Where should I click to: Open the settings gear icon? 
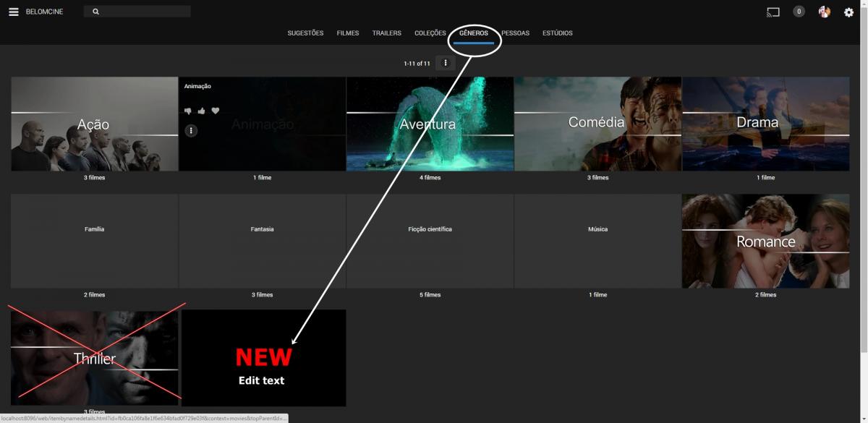[849, 12]
